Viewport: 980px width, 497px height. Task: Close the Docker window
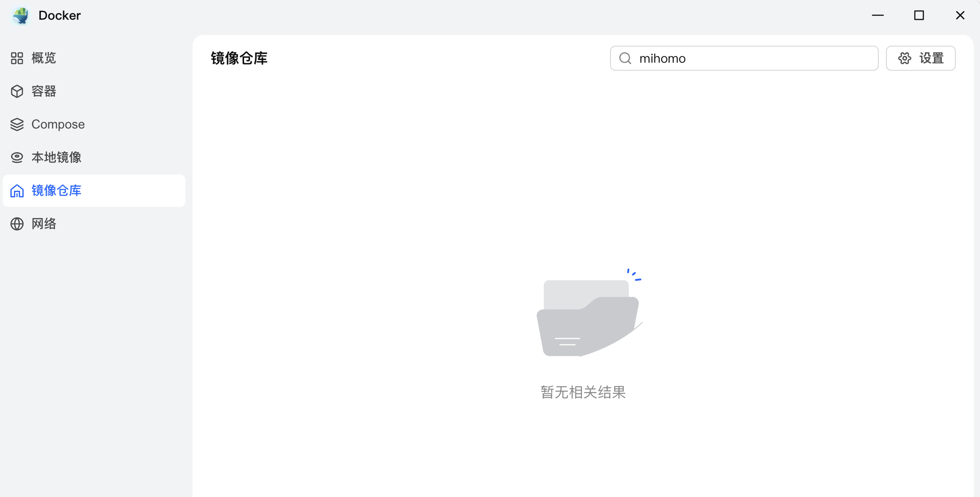point(960,15)
